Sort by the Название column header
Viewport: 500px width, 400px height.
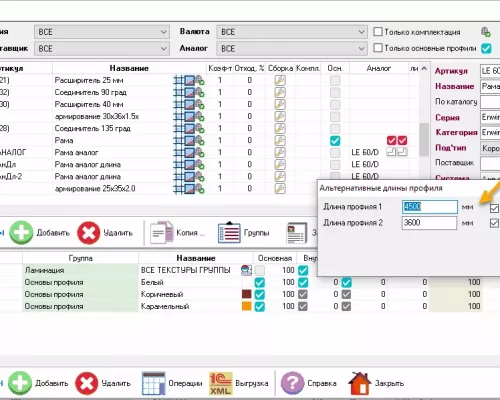click(x=129, y=68)
